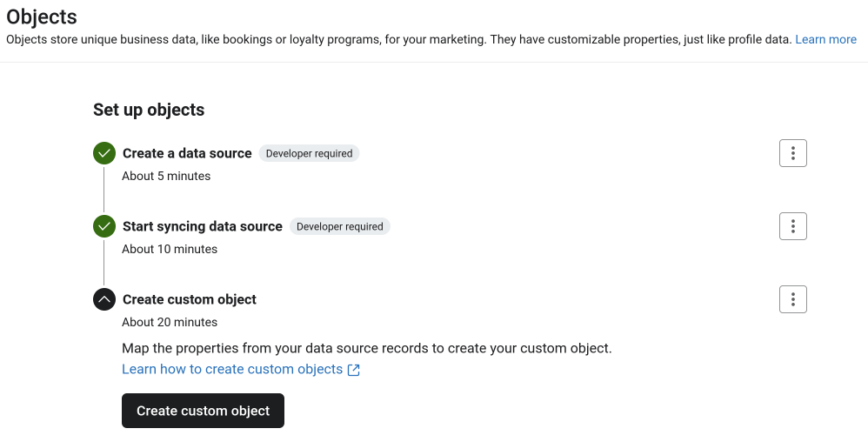Click the About 20 minutes estimate text

click(170, 322)
